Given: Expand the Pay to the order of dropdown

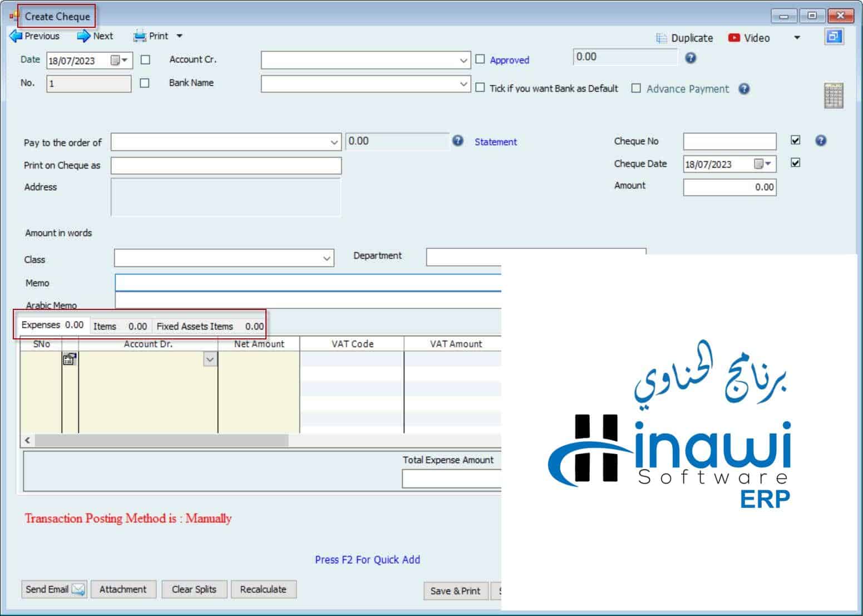Looking at the screenshot, I should tap(334, 142).
